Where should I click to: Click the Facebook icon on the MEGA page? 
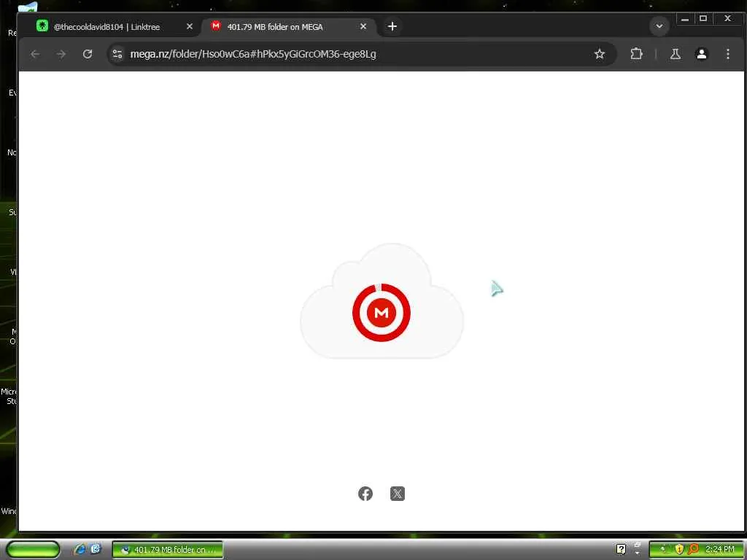(365, 494)
